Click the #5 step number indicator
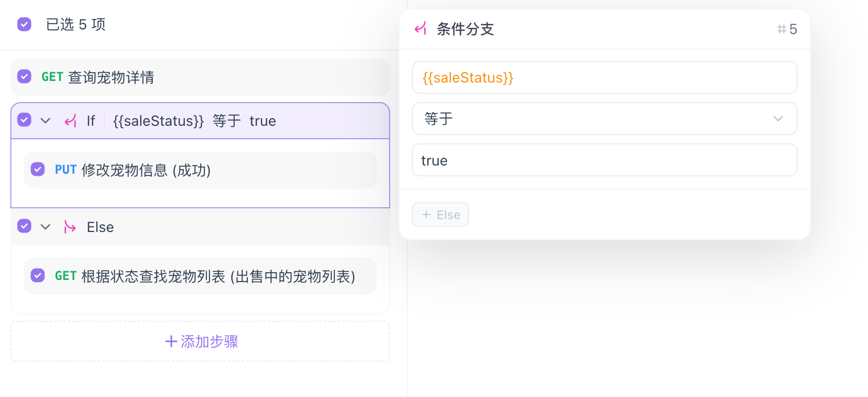 [x=787, y=29]
